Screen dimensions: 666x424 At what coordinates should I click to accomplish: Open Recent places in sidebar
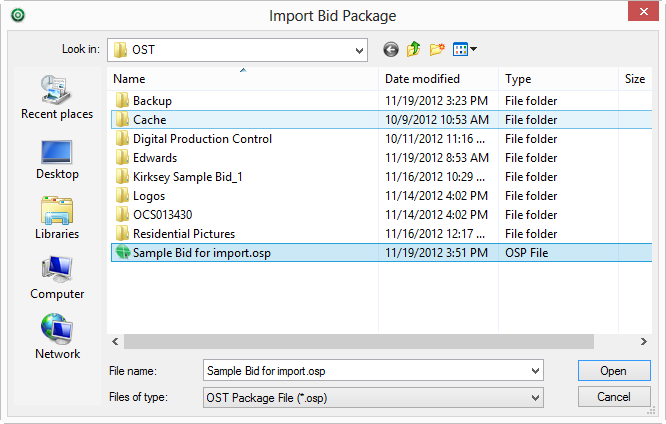[57, 98]
